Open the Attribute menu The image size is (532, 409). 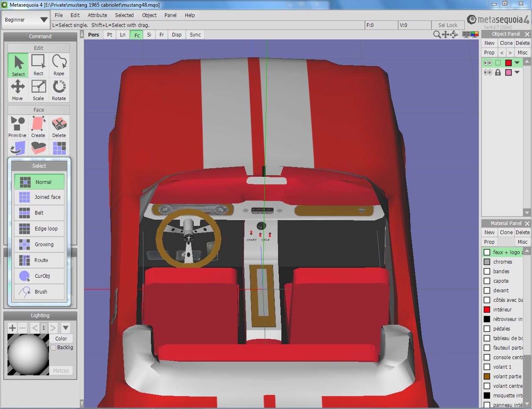point(97,15)
